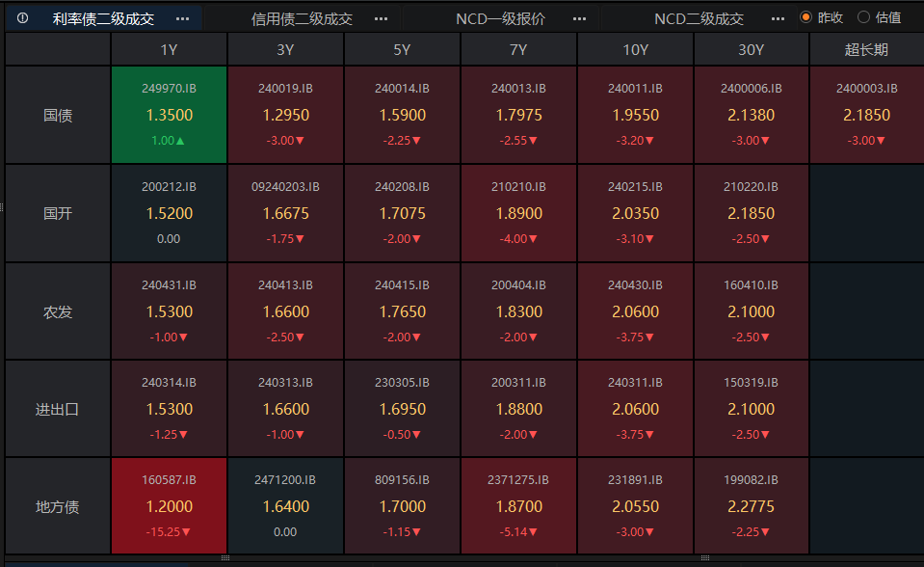
Task: Click the left bottom panel resize grip
Action: click(x=225, y=557)
